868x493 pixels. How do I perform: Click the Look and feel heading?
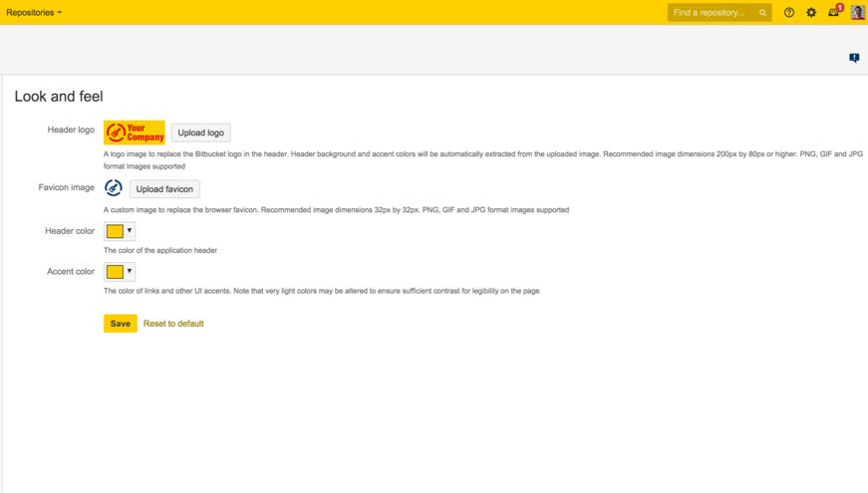pos(59,97)
